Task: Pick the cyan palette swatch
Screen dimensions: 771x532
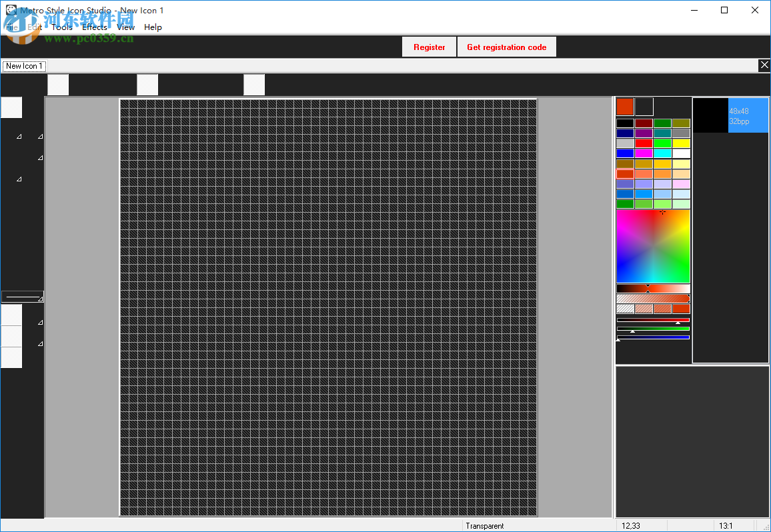Action: 662,153
